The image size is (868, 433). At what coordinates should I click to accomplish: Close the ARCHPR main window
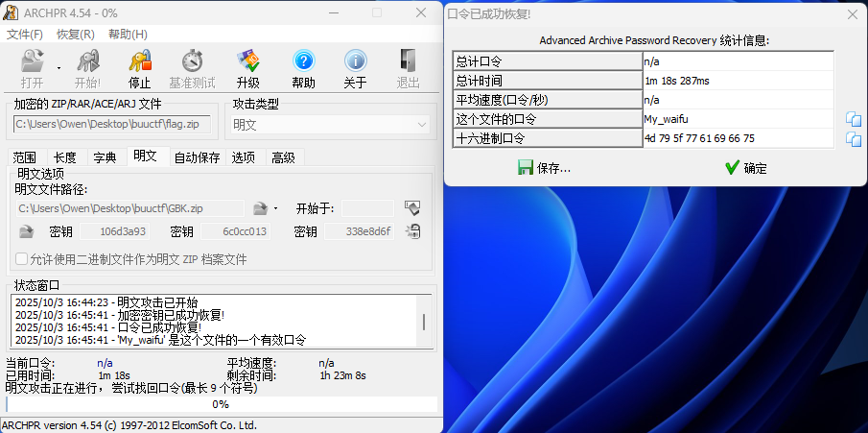click(421, 12)
